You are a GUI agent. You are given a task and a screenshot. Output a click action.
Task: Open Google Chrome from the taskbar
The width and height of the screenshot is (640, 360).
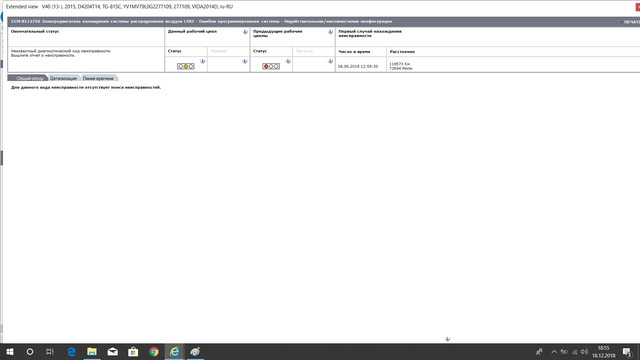click(154, 351)
